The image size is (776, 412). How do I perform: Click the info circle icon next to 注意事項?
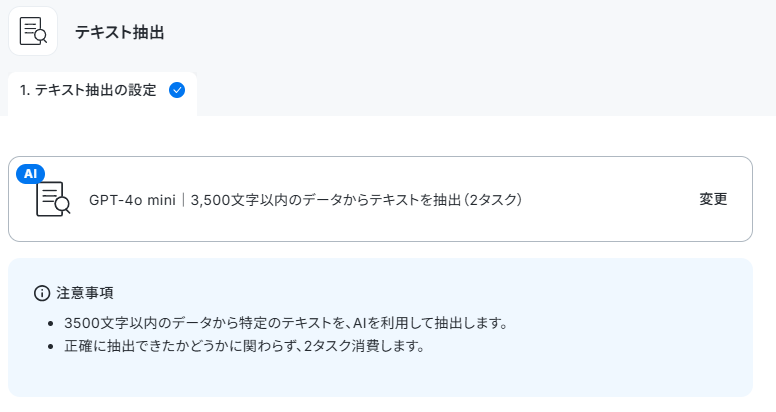(x=42, y=293)
